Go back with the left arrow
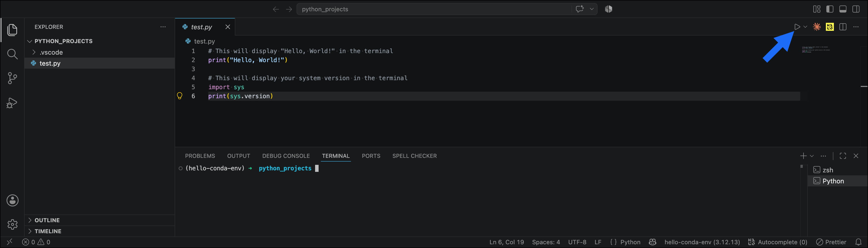868x248 pixels. pos(276,9)
